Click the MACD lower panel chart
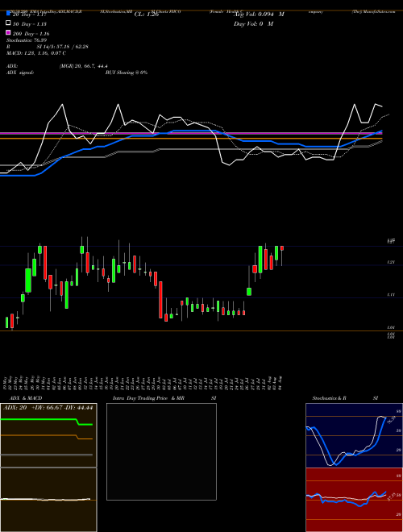 coord(48,500)
